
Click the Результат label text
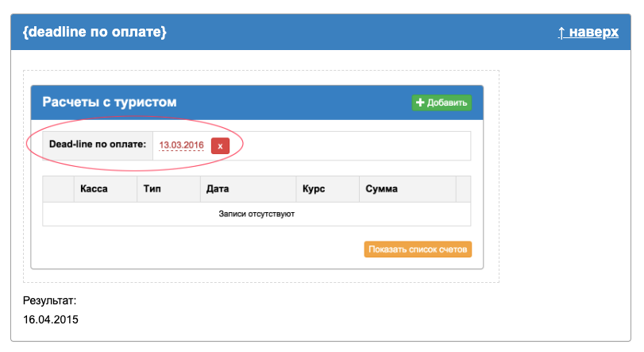49,301
